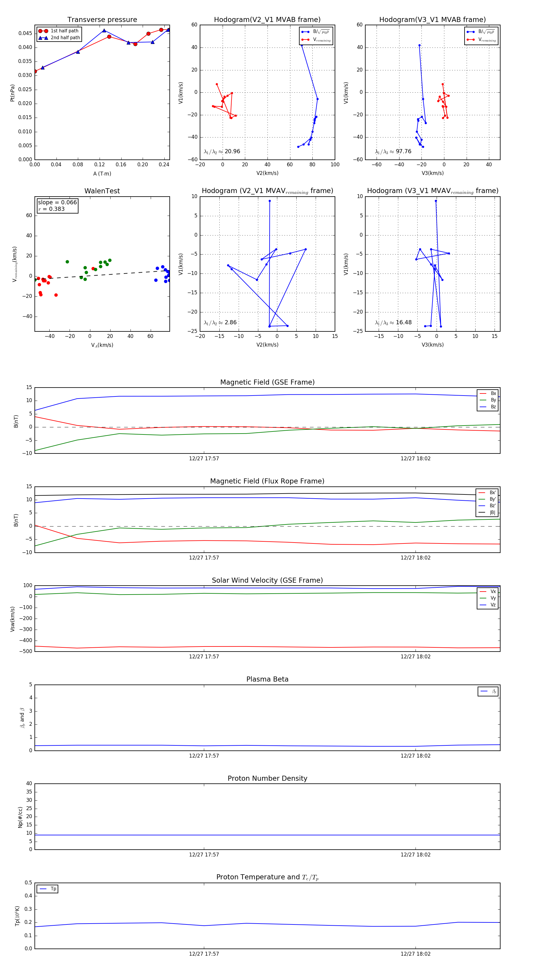Select the '1st half path' legend entry
This screenshot has height=980, width=535.
59,31
